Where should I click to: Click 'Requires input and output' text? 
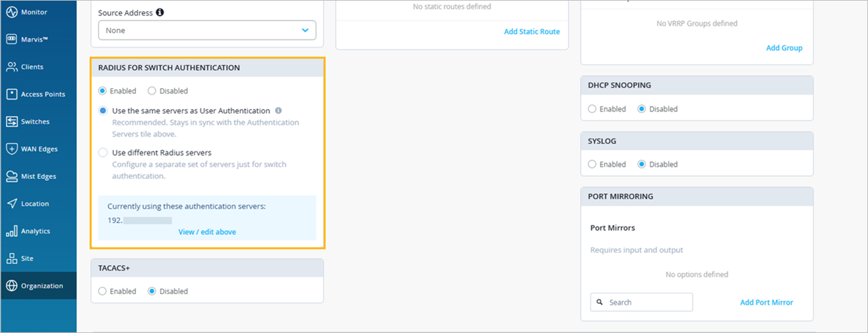coord(637,250)
